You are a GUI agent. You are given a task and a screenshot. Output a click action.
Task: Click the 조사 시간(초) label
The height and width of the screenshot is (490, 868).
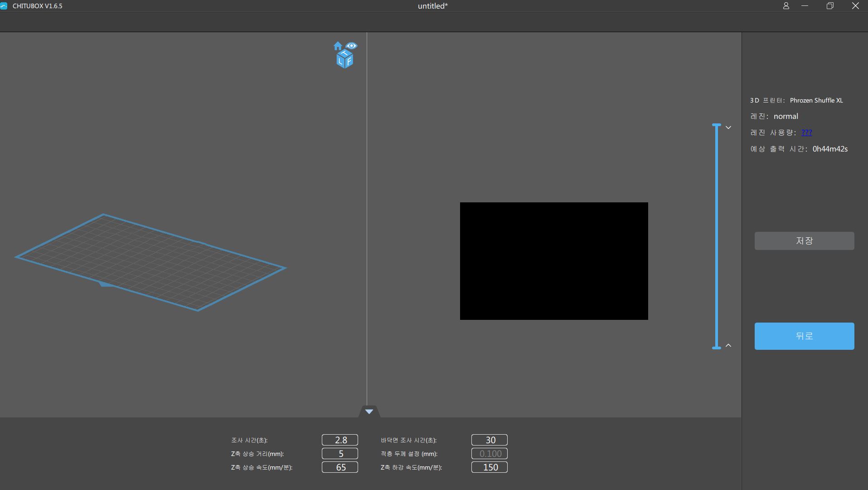tap(249, 440)
